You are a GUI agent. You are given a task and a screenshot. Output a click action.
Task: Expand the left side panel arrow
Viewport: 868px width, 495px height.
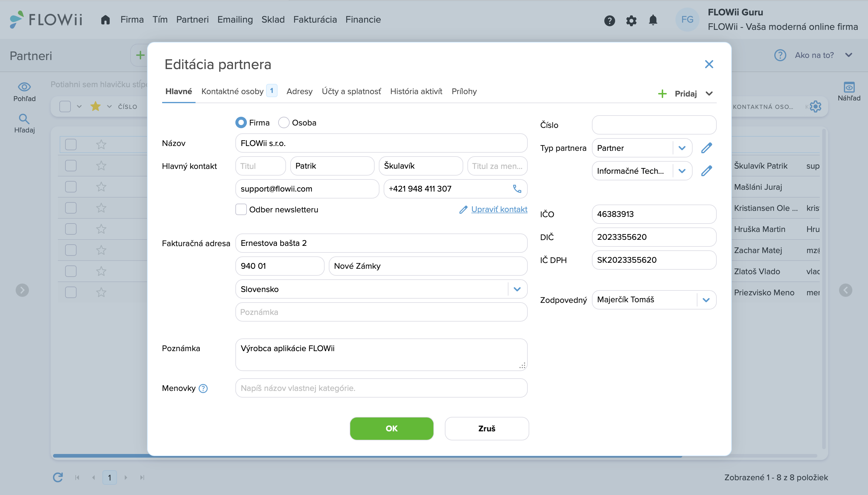[22, 290]
